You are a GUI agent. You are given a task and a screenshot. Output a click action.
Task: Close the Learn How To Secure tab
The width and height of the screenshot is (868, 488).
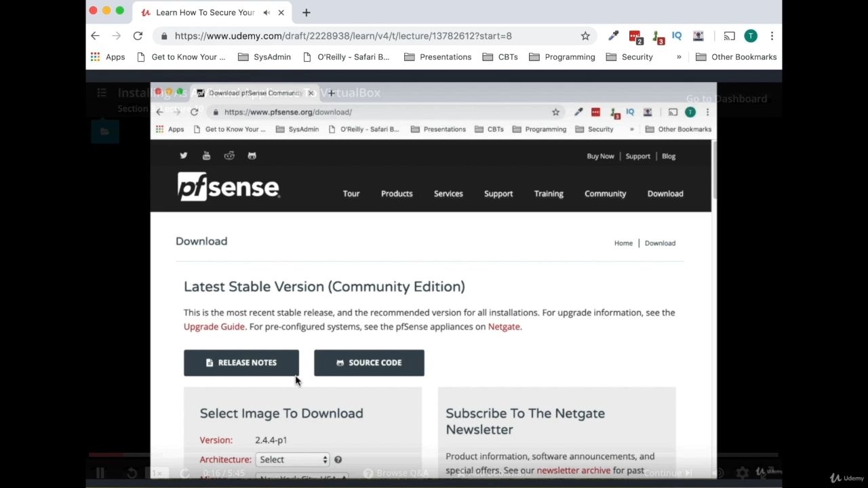(281, 12)
